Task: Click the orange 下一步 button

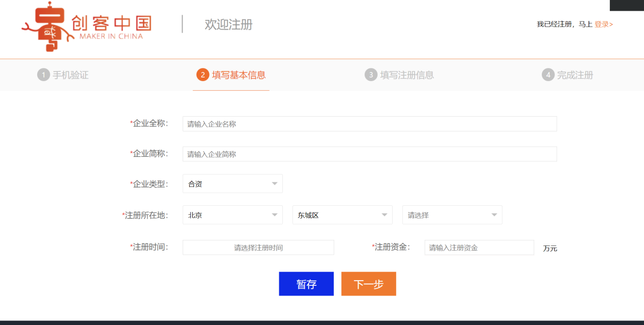Action: pos(369,284)
